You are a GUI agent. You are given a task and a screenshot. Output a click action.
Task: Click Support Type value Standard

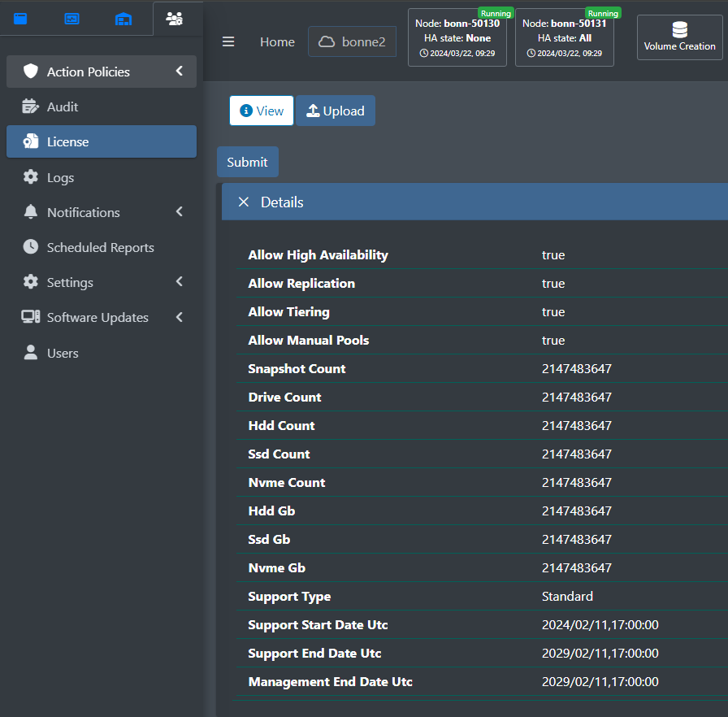[x=567, y=596]
